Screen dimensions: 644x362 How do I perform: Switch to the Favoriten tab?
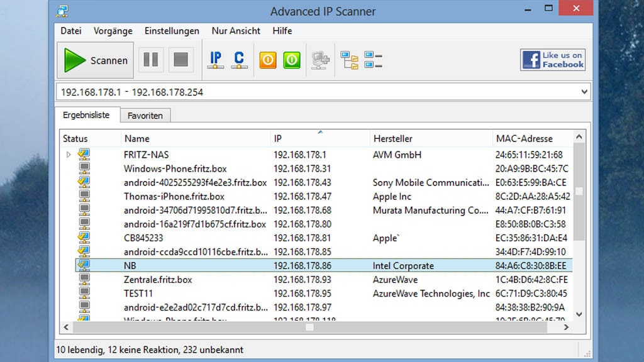coord(146,115)
